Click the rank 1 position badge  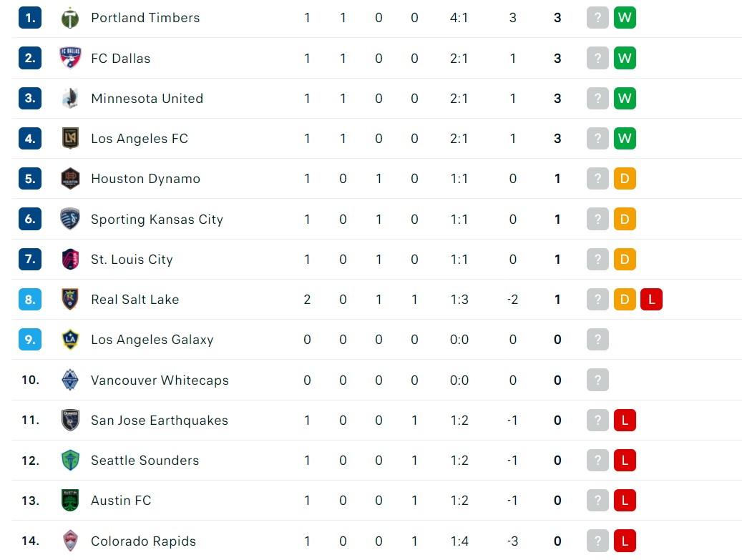[x=30, y=18]
